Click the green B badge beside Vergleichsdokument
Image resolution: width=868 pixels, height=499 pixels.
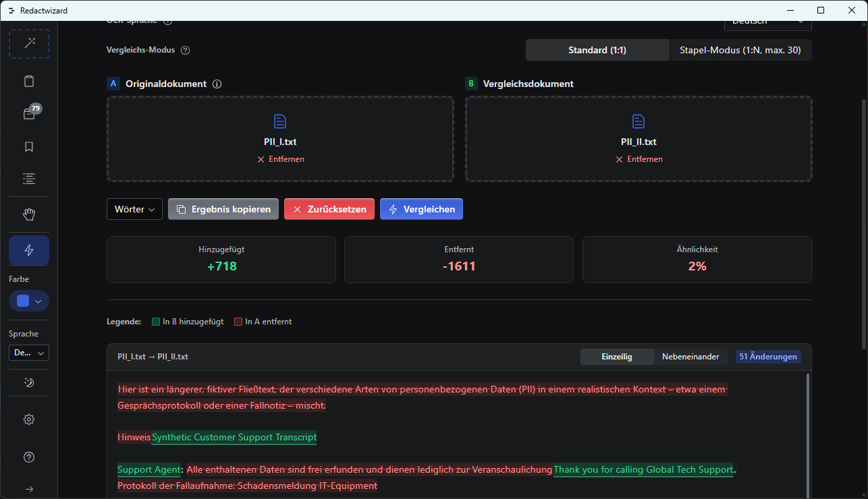click(471, 84)
